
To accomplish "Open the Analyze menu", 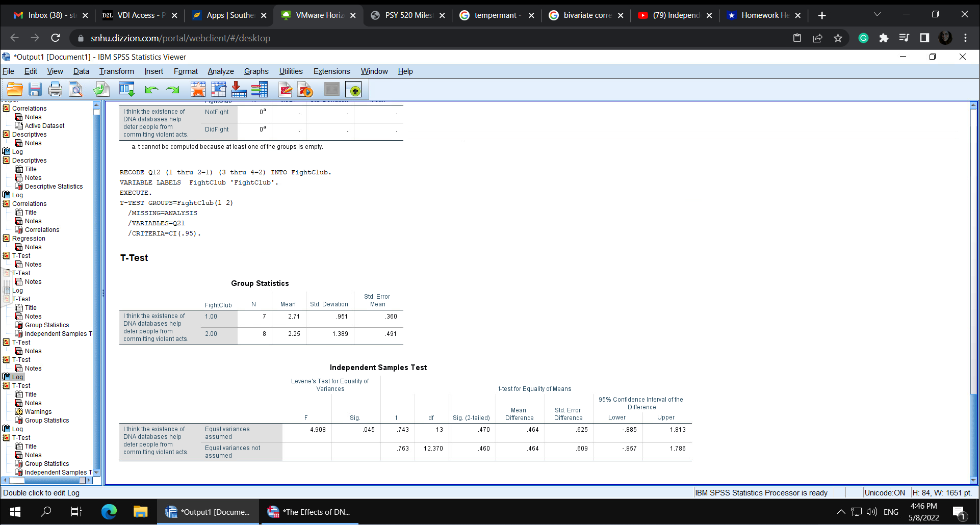I will tap(221, 71).
